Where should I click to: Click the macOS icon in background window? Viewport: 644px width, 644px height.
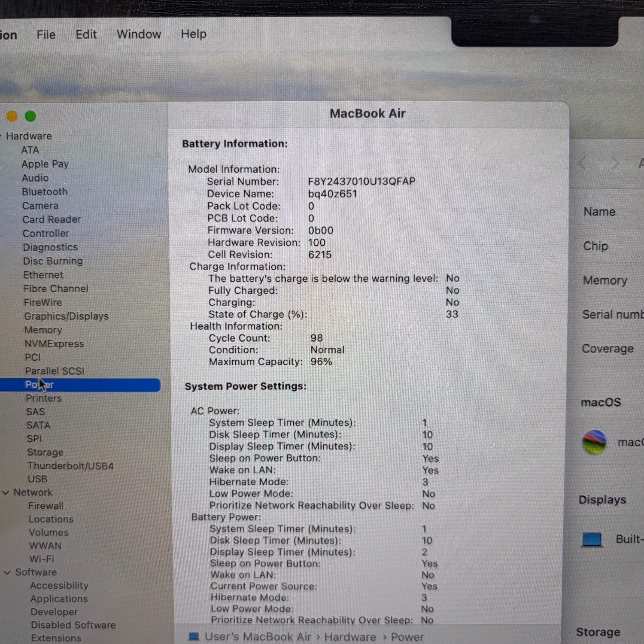(594, 442)
